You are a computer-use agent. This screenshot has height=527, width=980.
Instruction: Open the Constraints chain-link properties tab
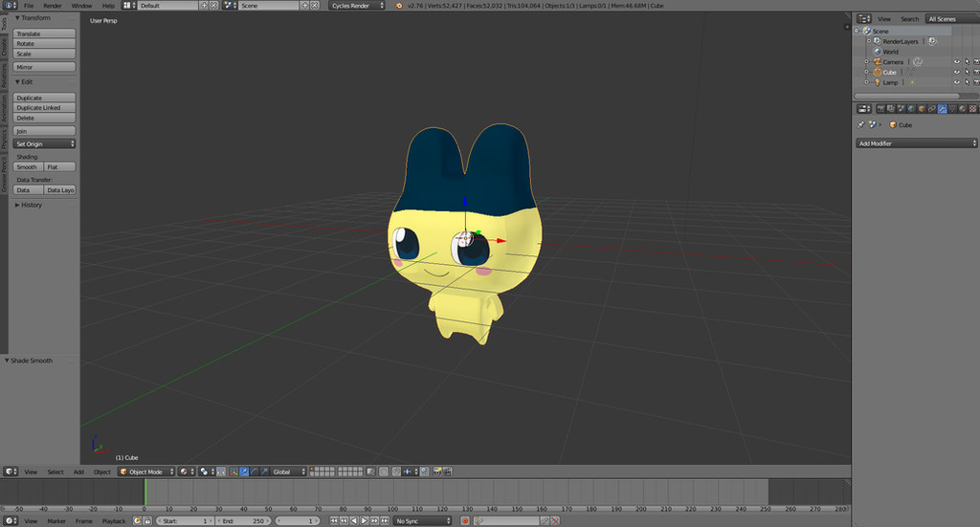(x=932, y=109)
